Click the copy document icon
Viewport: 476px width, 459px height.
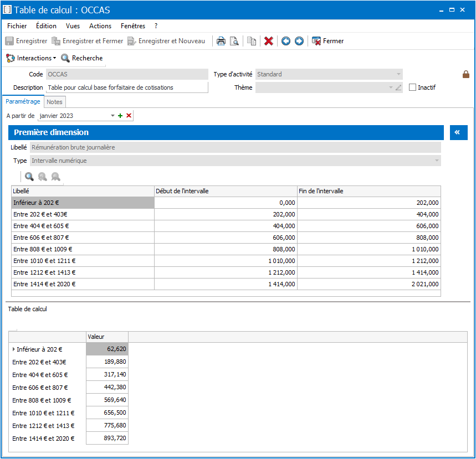(x=252, y=41)
